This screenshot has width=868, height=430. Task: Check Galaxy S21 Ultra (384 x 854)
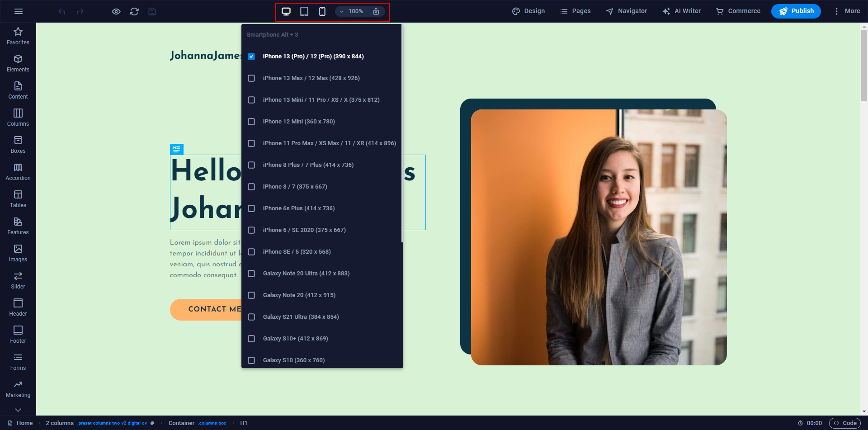click(x=251, y=317)
